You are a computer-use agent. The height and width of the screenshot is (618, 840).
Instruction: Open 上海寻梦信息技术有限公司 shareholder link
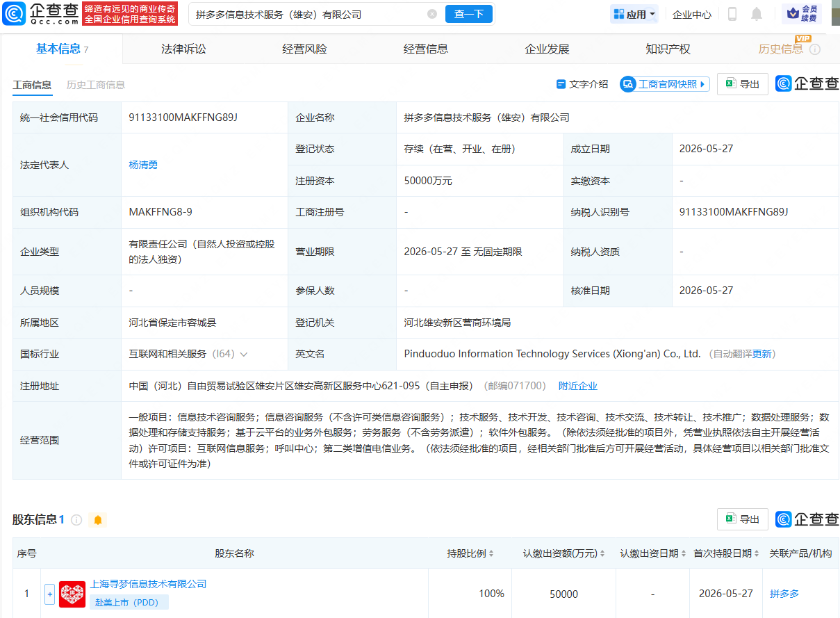pos(148,584)
